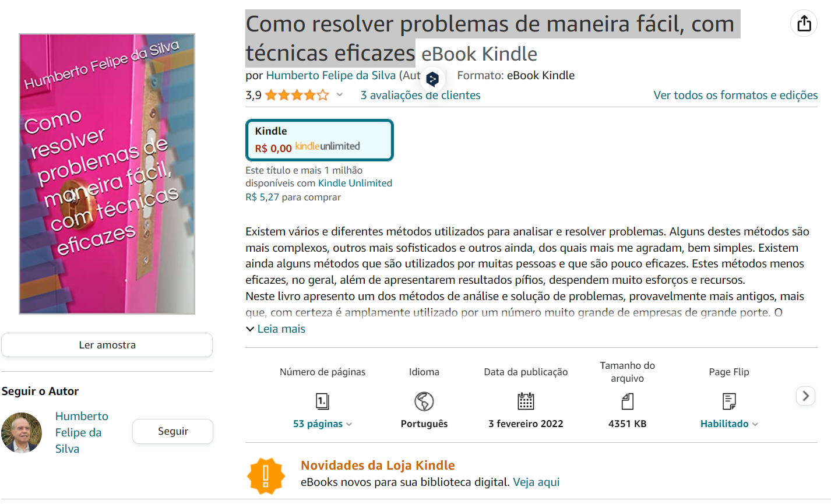This screenshot has width=831, height=504.
Task: Click the share icon at top right
Action: point(804,23)
